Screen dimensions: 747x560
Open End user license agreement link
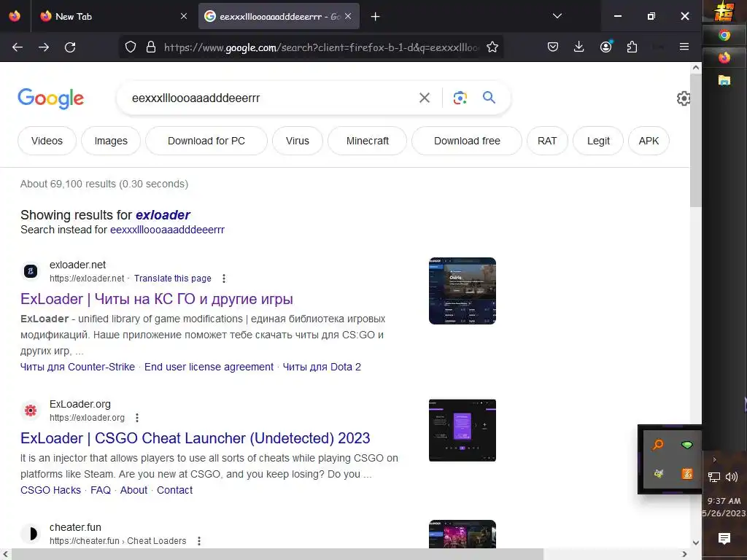click(209, 367)
